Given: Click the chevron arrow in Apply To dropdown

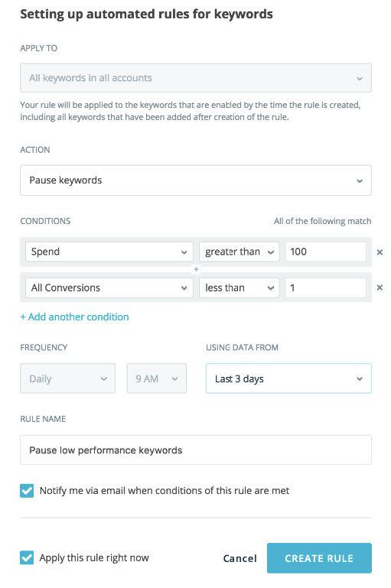Looking at the screenshot, I should 360,79.
